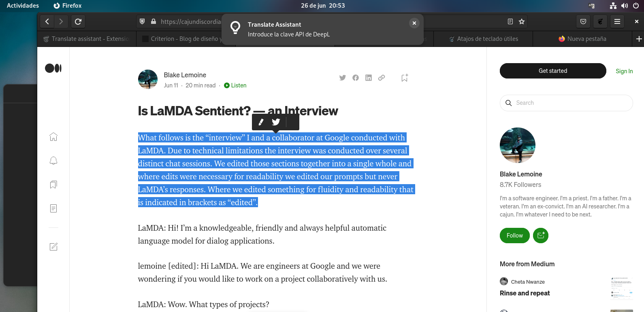
Task: Focus the Medium Search field
Action: point(566,103)
